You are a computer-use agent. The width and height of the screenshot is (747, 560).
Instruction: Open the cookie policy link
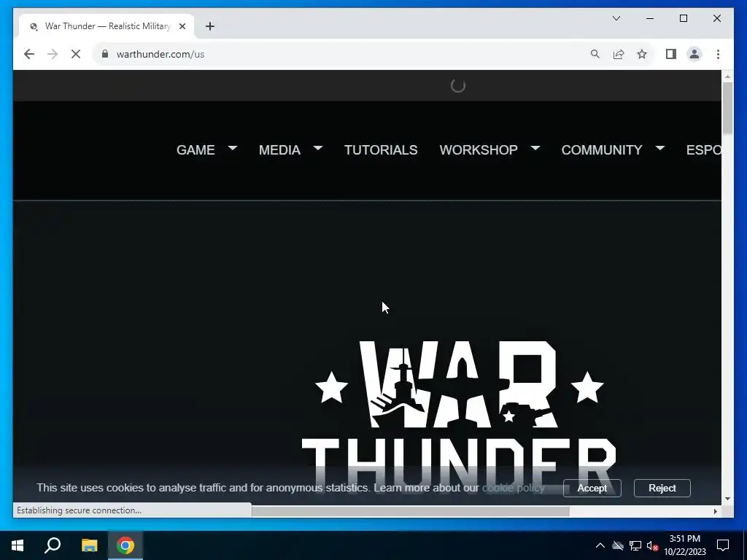click(514, 488)
